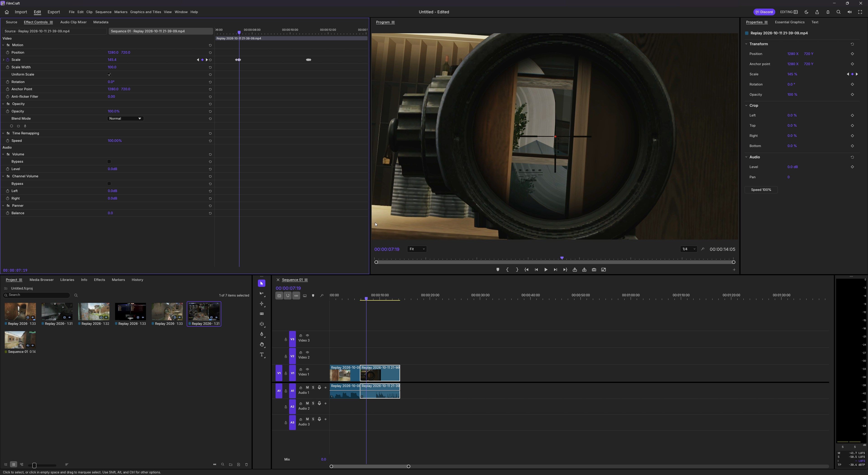The height and width of the screenshot is (475, 868).
Task: Click the Lift button in Program monitor
Action: pos(575,270)
